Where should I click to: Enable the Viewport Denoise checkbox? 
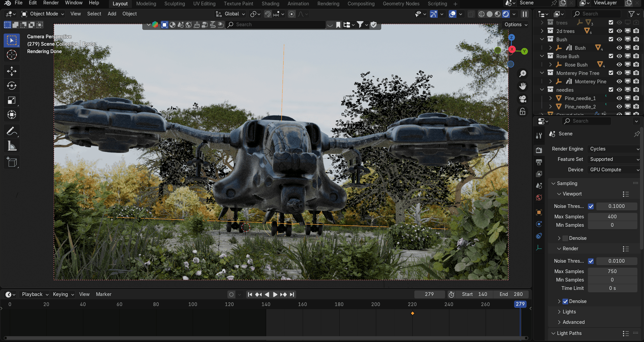[x=565, y=238]
